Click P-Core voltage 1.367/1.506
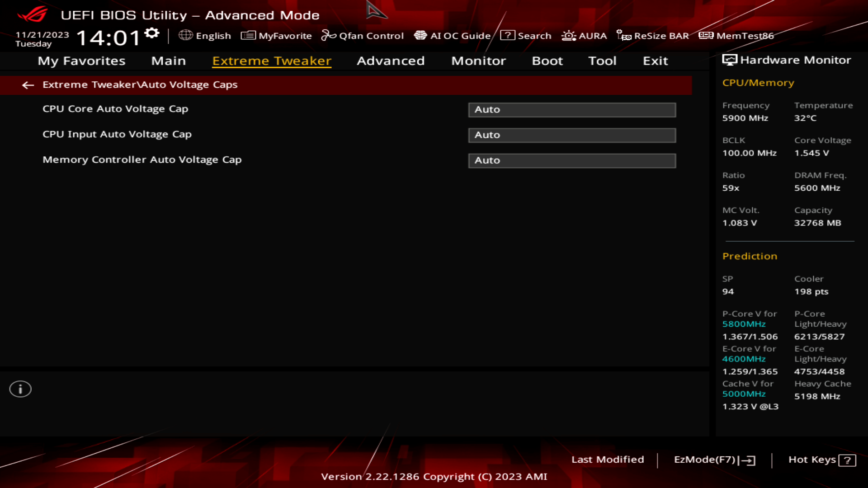Viewport: 868px width, 488px height. pyautogui.click(x=750, y=337)
